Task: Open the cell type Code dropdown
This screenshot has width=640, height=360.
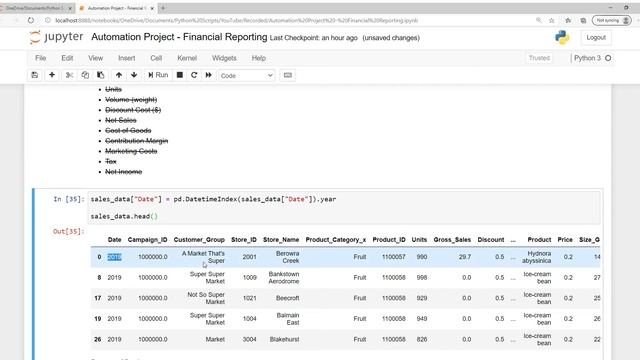Action: [246, 76]
